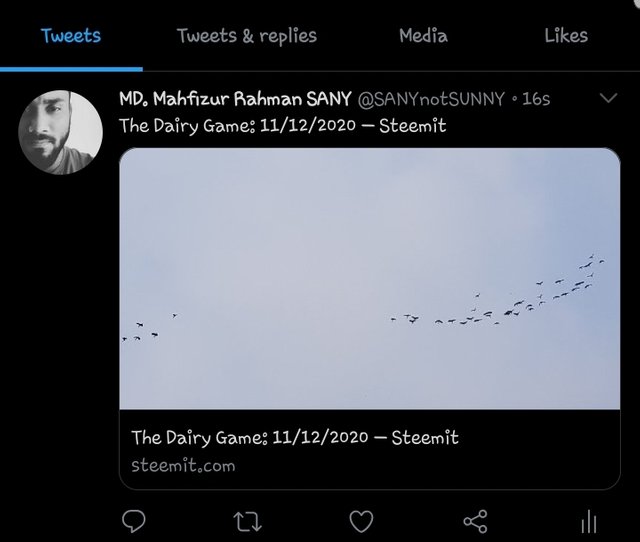640x542 pixels.
Task: Switch to Tweets & replies tab
Action: (247, 36)
